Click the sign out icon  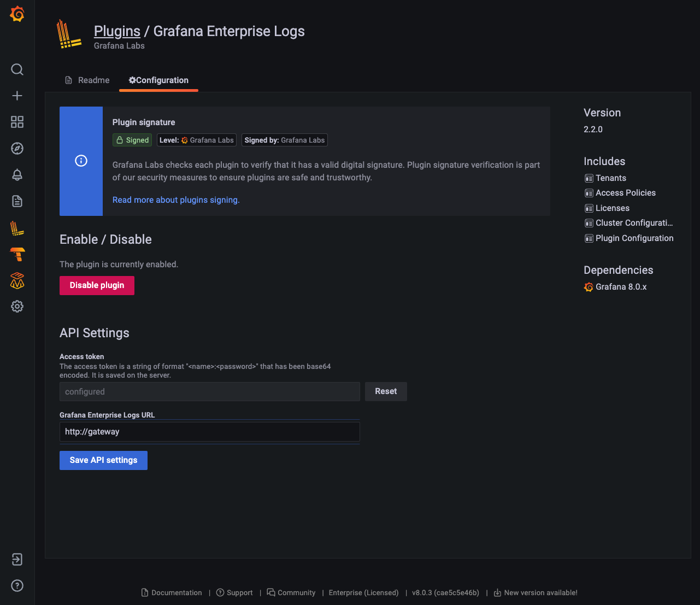17,559
